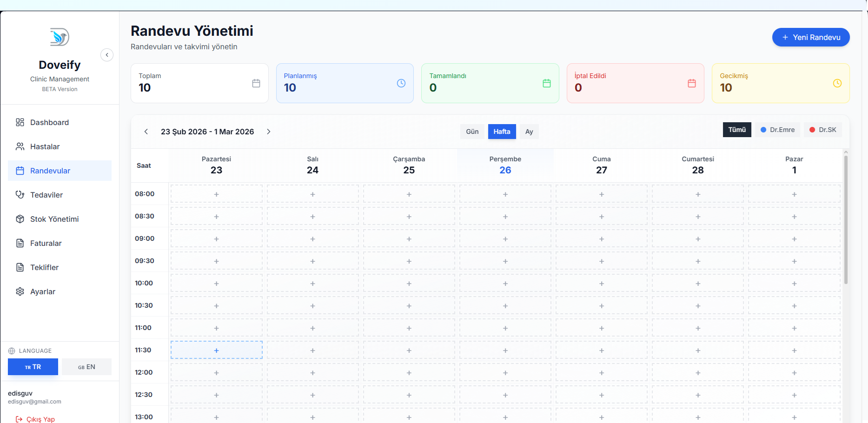Open Faturalar document icon

point(20,243)
